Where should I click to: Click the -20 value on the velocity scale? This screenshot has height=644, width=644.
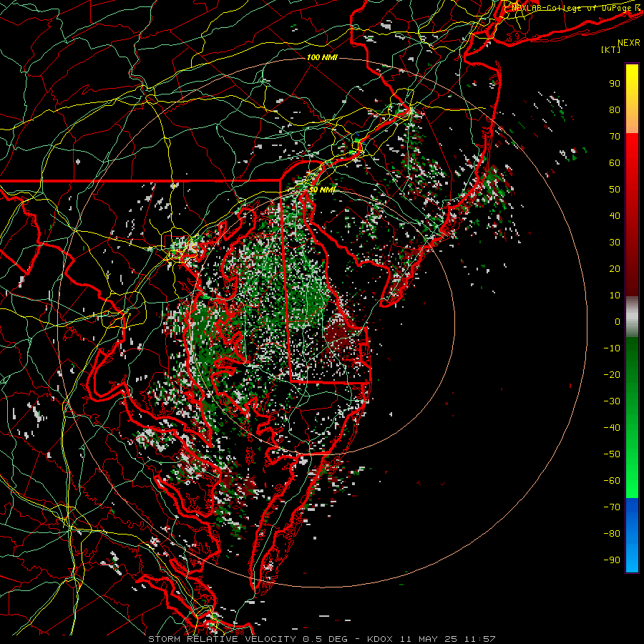tap(612, 374)
